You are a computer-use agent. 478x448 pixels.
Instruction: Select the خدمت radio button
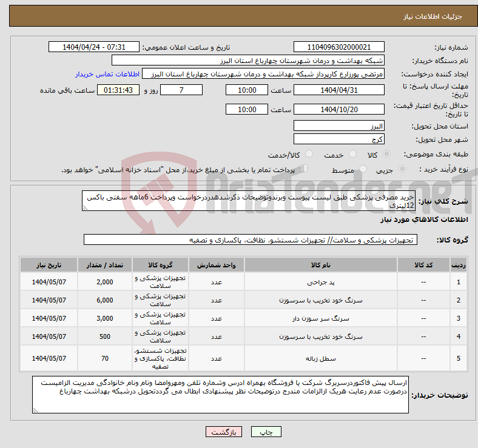tap(352, 154)
